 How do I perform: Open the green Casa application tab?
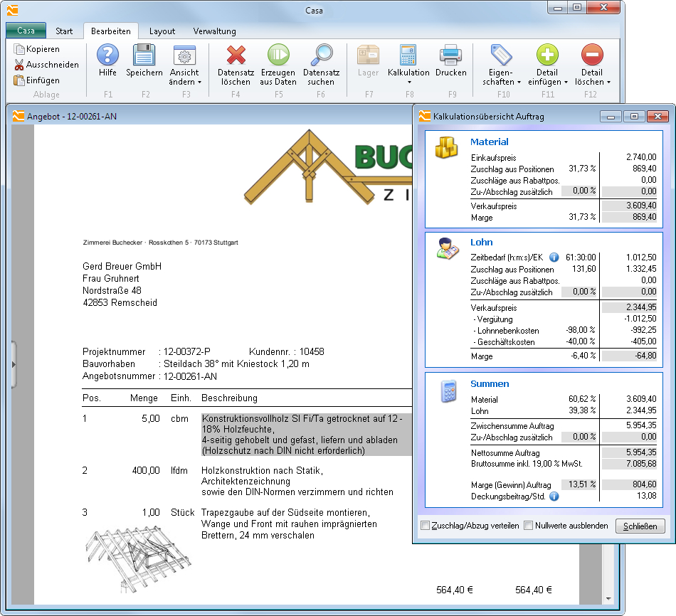[26, 31]
